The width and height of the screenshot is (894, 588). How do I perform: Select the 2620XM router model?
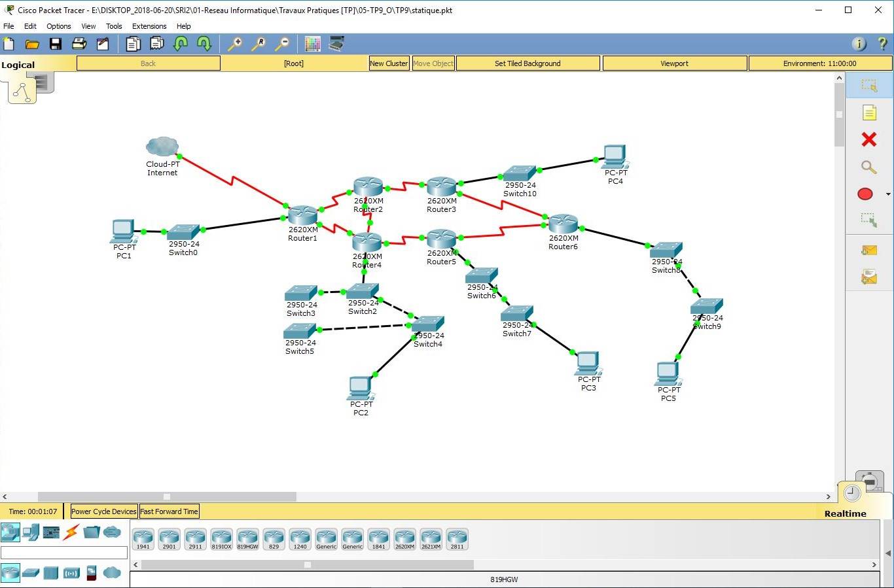[x=404, y=538]
